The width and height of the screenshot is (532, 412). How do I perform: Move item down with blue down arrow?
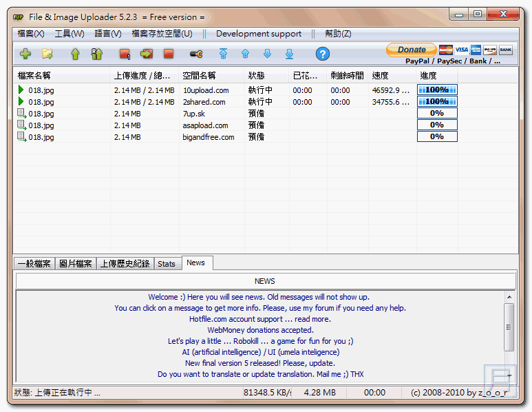point(267,54)
